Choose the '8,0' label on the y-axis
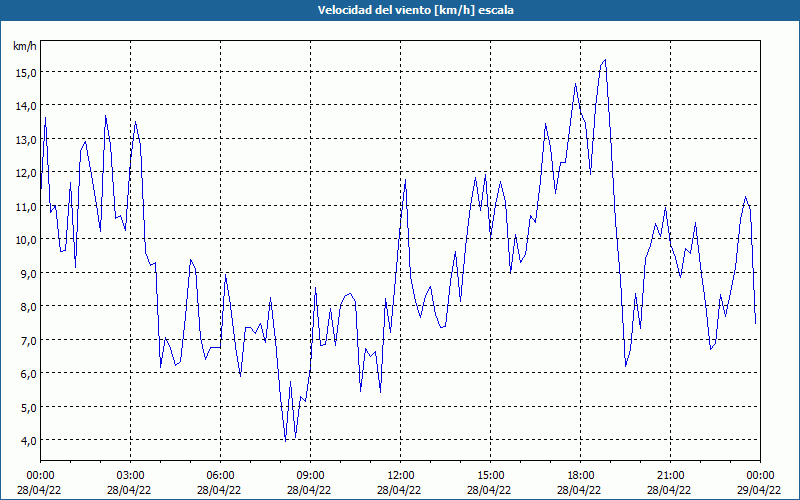This screenshot has height=500, width=800. pyautogui.click(x=28, y=307)
